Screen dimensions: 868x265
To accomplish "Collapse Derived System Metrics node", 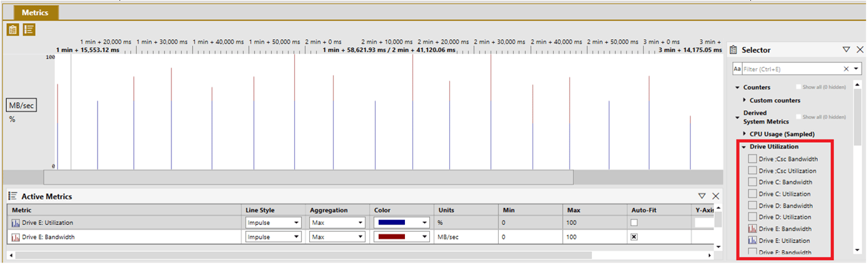I will (x=737, y=117).
